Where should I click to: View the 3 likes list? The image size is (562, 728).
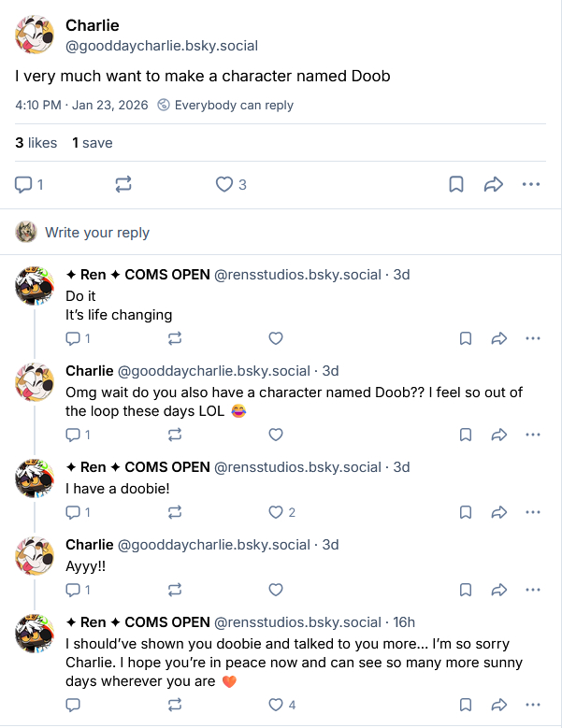pyautogui.click(x=36, y=143)
